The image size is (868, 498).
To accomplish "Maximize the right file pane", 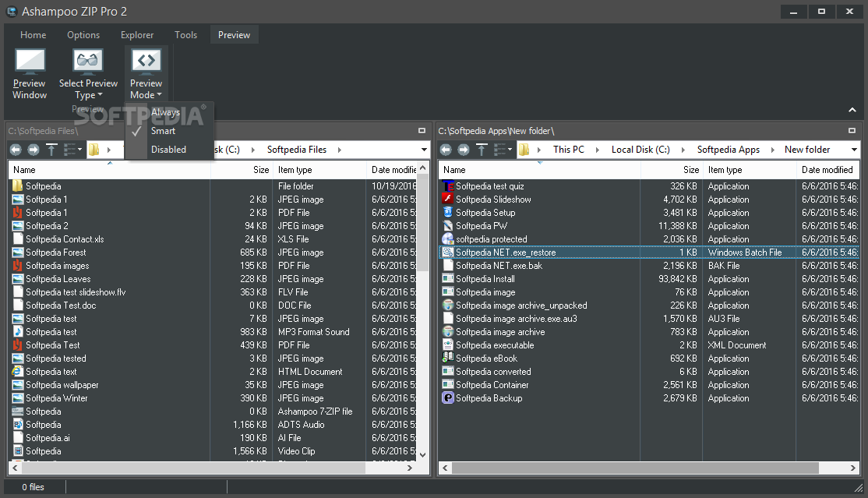I will pos(852,131).
